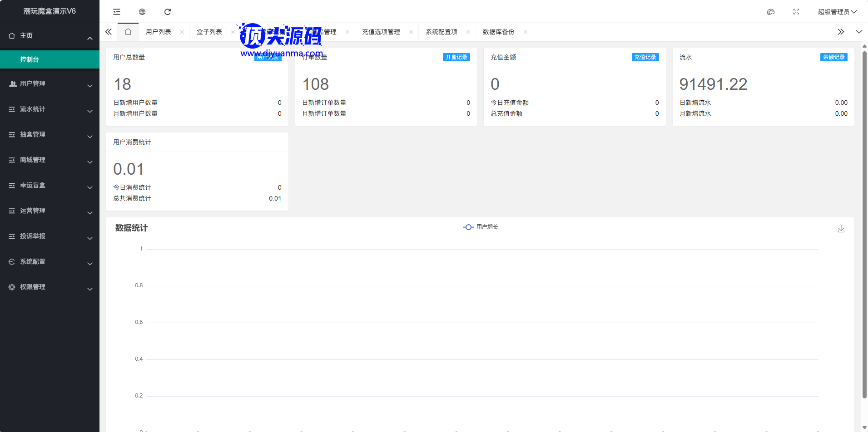Download the chart using save icon

click(841, 229)
